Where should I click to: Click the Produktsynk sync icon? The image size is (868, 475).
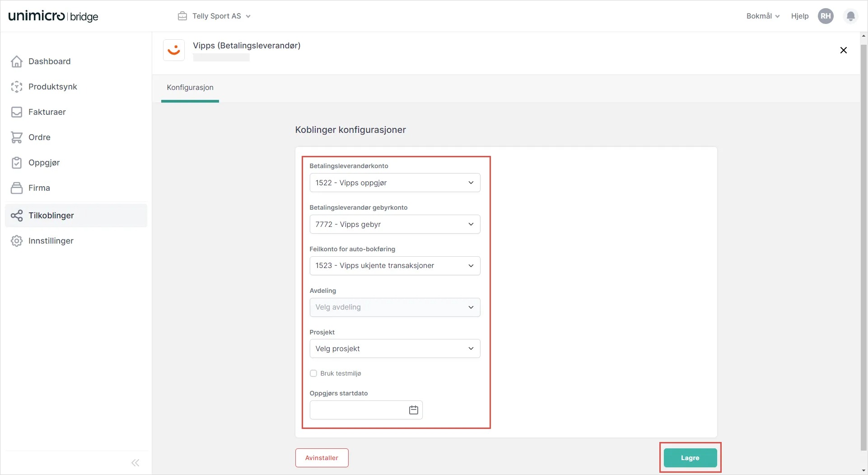coord(17,87)
